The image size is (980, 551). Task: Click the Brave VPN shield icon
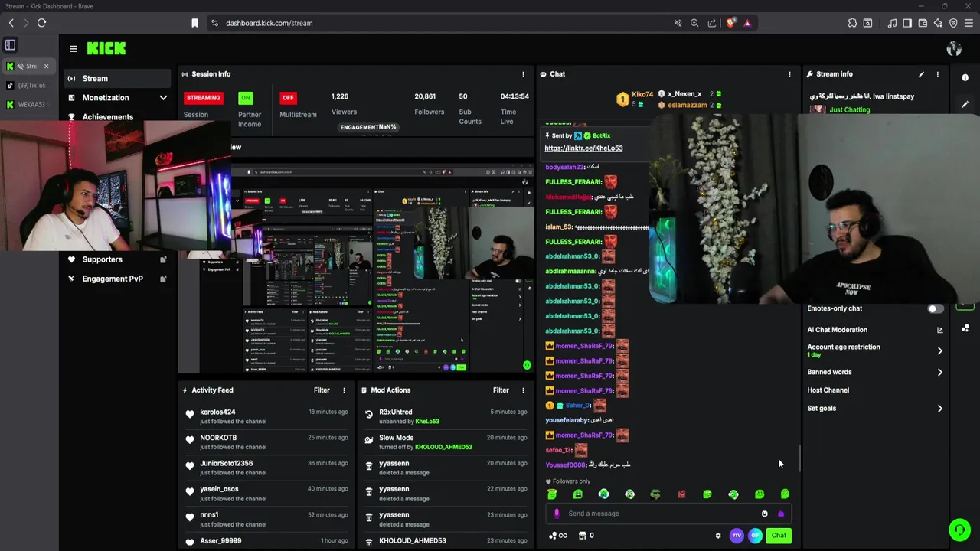point(953,23)
